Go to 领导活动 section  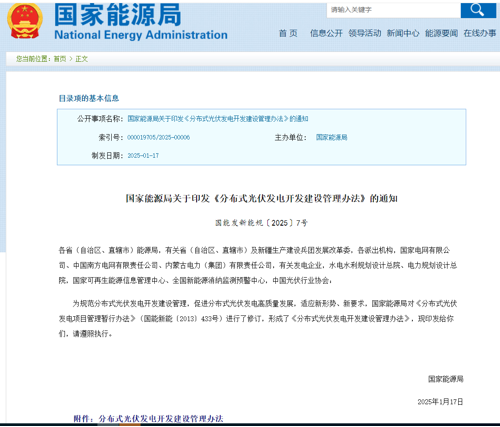(365, 33)
